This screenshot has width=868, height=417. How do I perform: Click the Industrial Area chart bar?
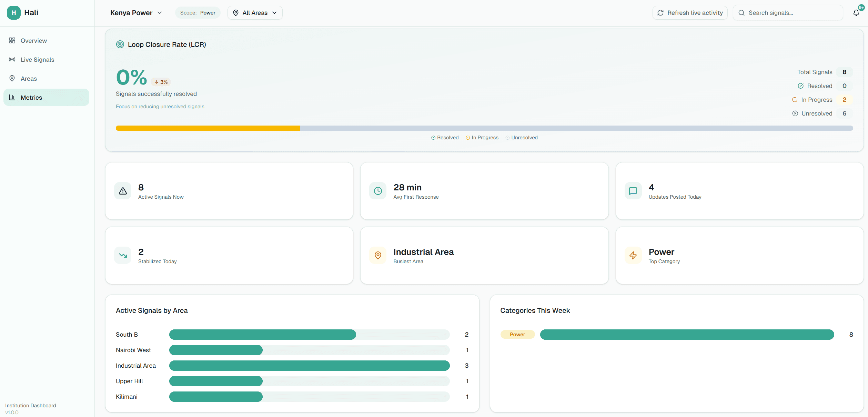(309, 366)
